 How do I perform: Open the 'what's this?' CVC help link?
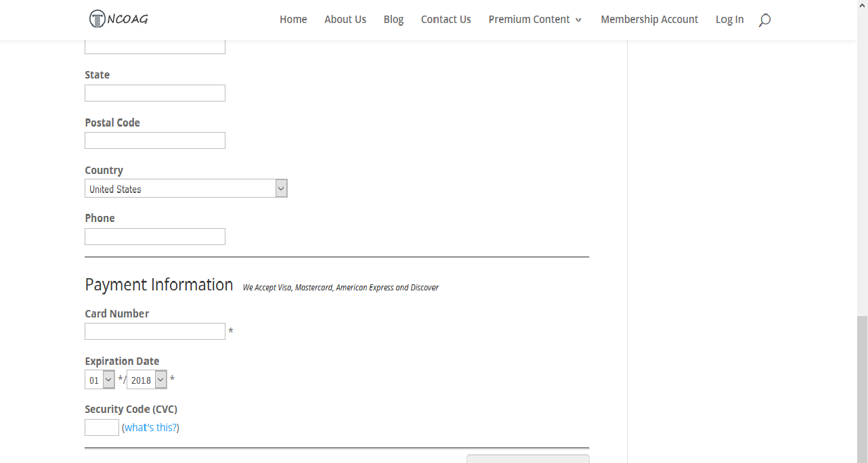click(x=150, y=427)
